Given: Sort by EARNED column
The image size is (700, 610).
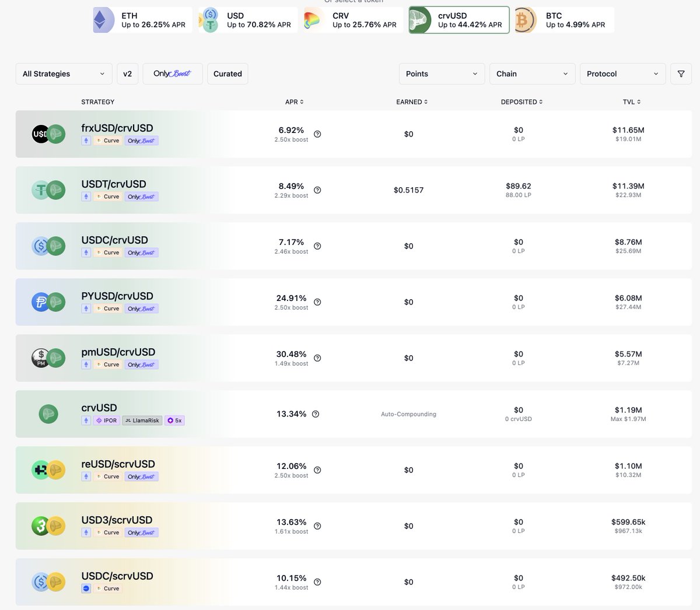Looking at the screenshot, I should click(412, 102).
